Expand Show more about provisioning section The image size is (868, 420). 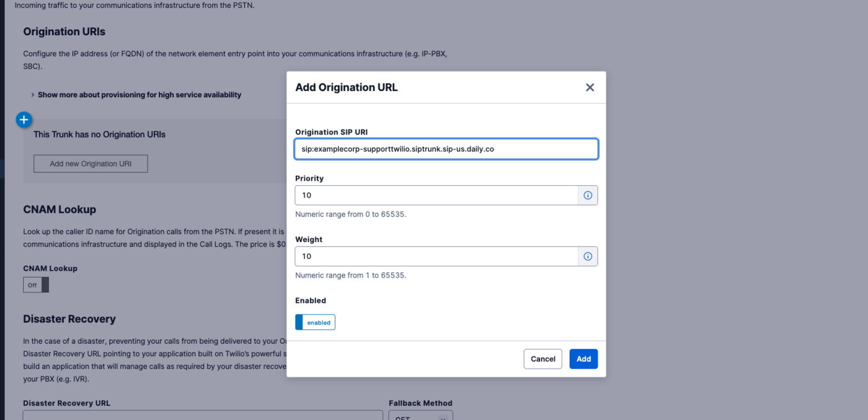(x=136, y=95)
